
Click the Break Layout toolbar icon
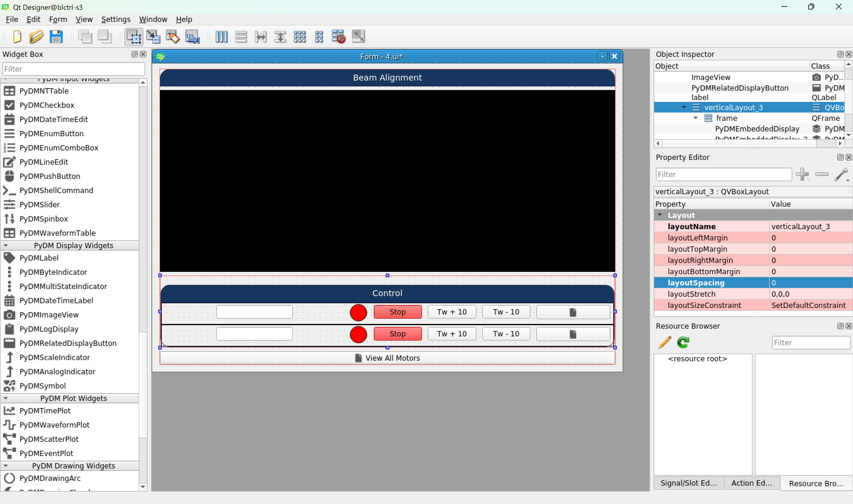(338, 37)
